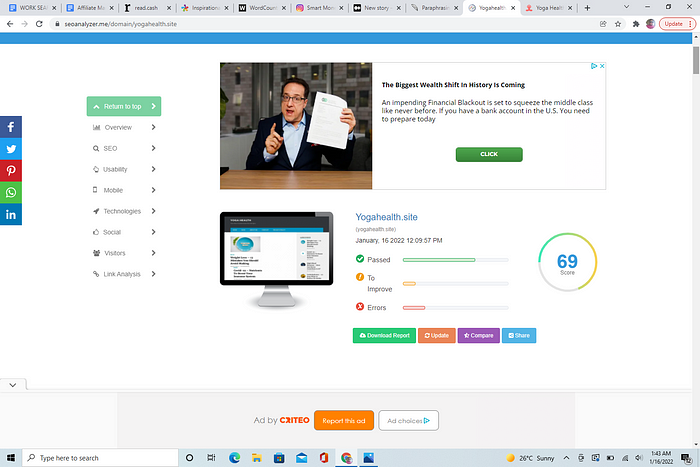Viewport: 700px width, 467px height.
Task: Expand Technologies section arrow
Action: tap(153, 211)
